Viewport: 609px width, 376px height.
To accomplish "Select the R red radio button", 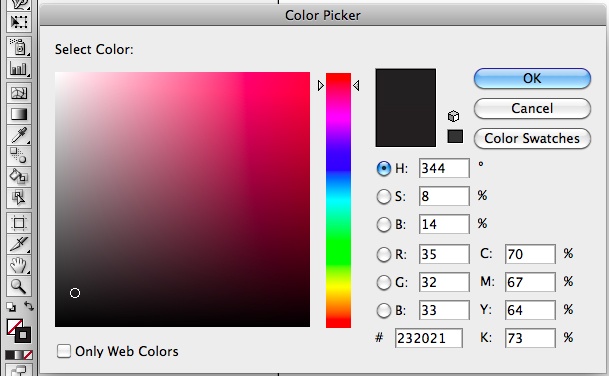I will click(384, 254).
